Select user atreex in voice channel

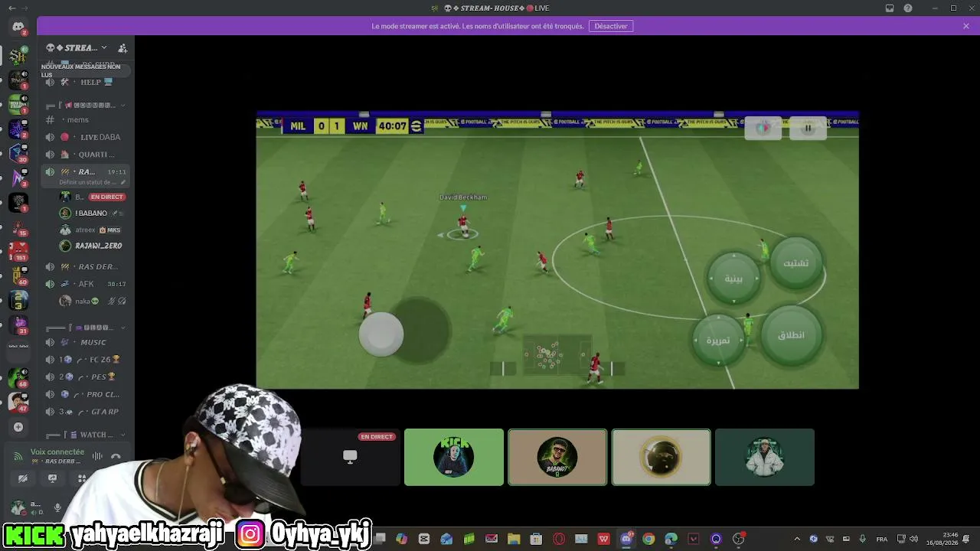[92, 230]
